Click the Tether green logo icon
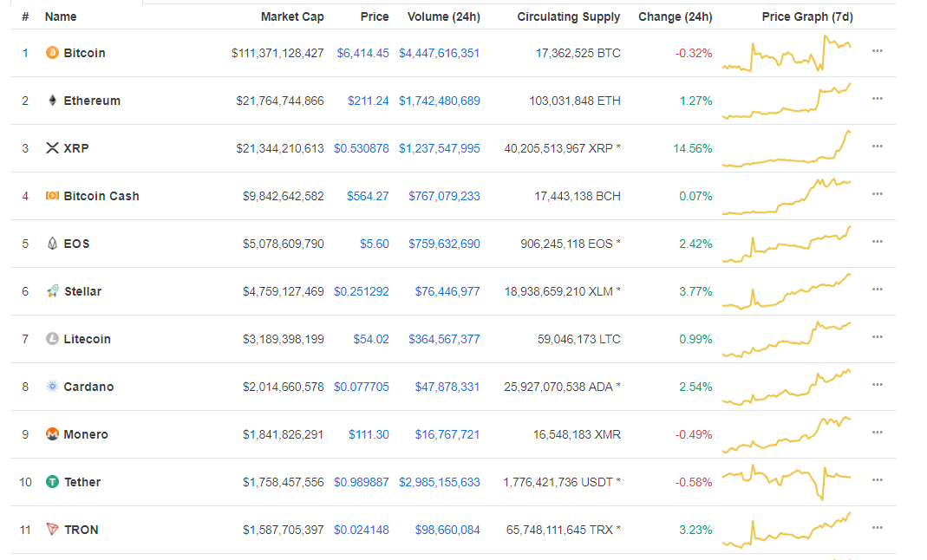The image size is (927, 560). pyautogui.click(x=52, y=482)
